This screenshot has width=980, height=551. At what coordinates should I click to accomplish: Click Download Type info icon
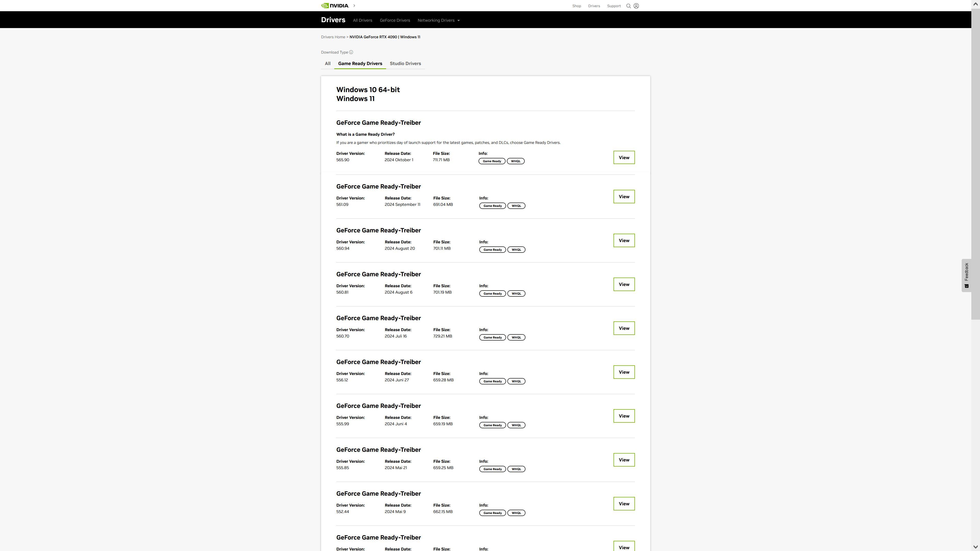tap(351, 53)
